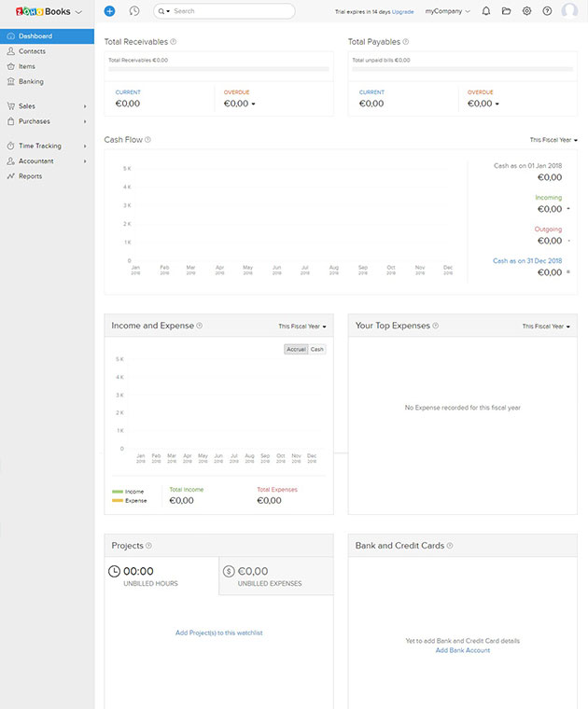The height and width of the screenshot is (709, 588).
Task: Open the documents folder icon
Action: pos(507,11)
